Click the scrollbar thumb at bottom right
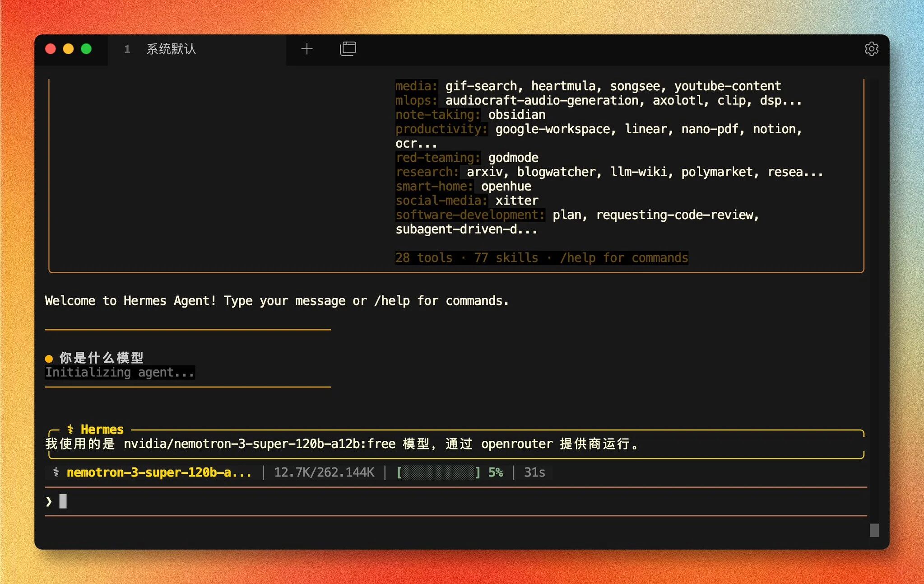The width and height of the screenshot is (924, 584). [x=874, y=530]
